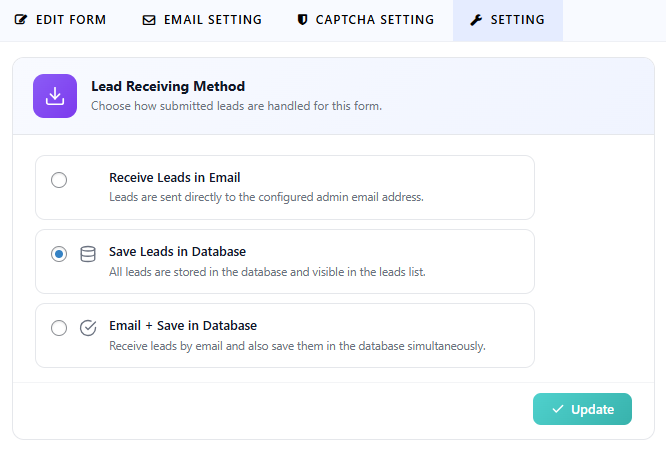The image size is (666, 449).
Task: Open the Email Setting tab
Action: click(x=212, y=20)
